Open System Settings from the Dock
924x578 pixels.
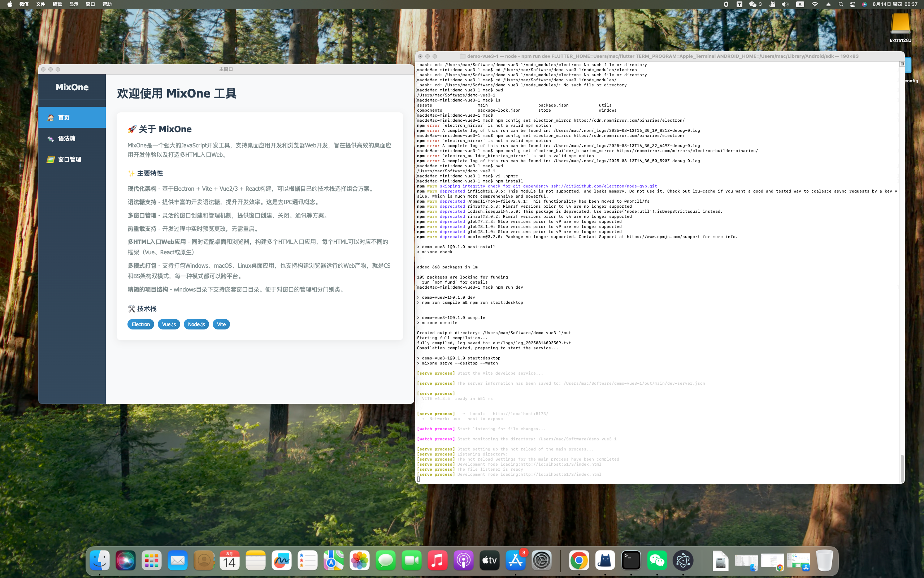(541, 560)
